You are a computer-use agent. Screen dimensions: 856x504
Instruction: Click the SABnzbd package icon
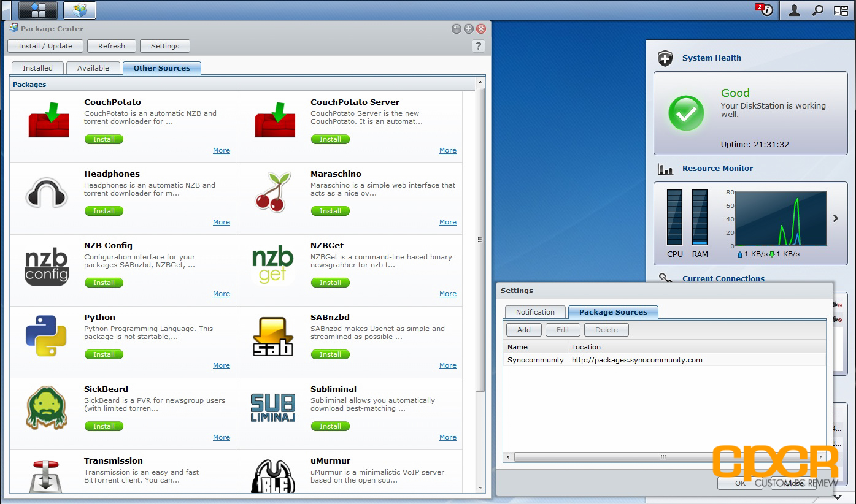pyautogui.click(x=272, y=337)
